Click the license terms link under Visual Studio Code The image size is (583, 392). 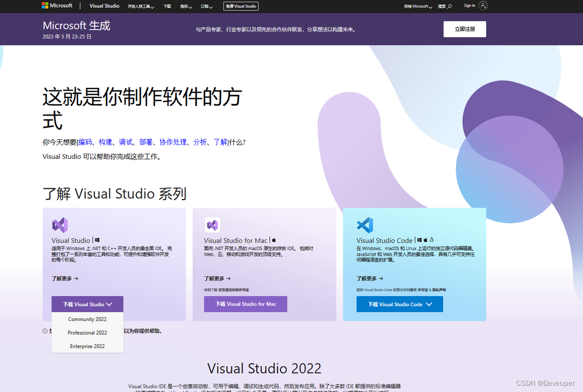tap(422, 290)
